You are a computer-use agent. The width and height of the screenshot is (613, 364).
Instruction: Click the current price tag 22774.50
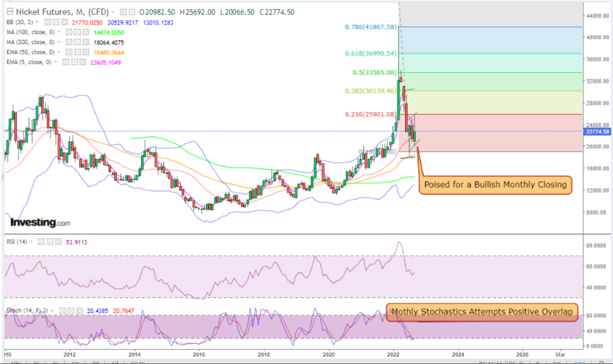(x=597, y=131)
